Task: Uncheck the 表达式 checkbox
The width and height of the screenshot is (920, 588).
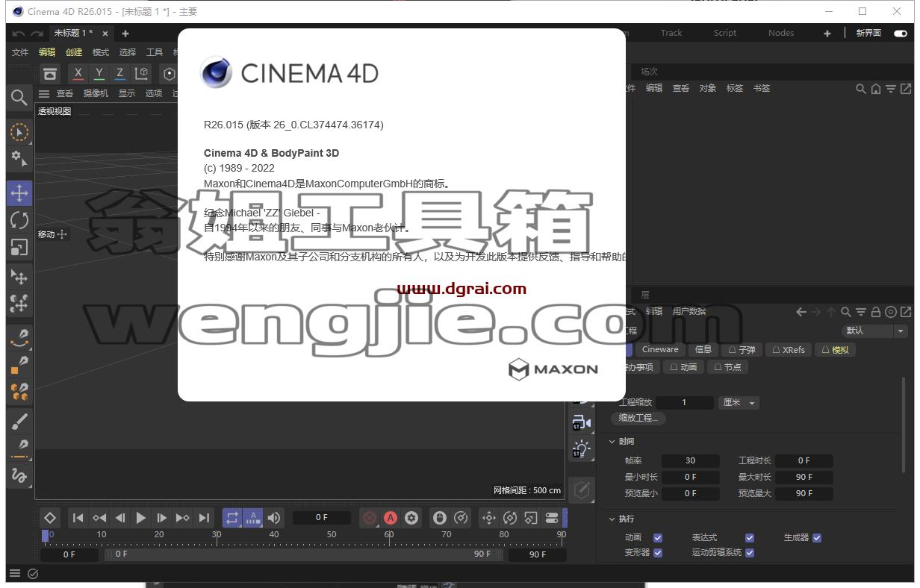Action: coord(750,537)
